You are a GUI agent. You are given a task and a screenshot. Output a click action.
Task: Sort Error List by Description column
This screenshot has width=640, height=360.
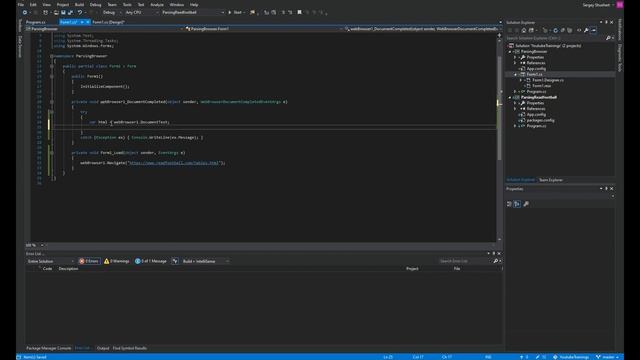(x=68, y=269)
